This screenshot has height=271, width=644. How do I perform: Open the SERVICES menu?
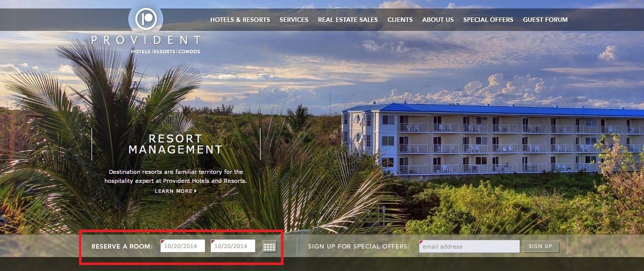click(294, 20)
